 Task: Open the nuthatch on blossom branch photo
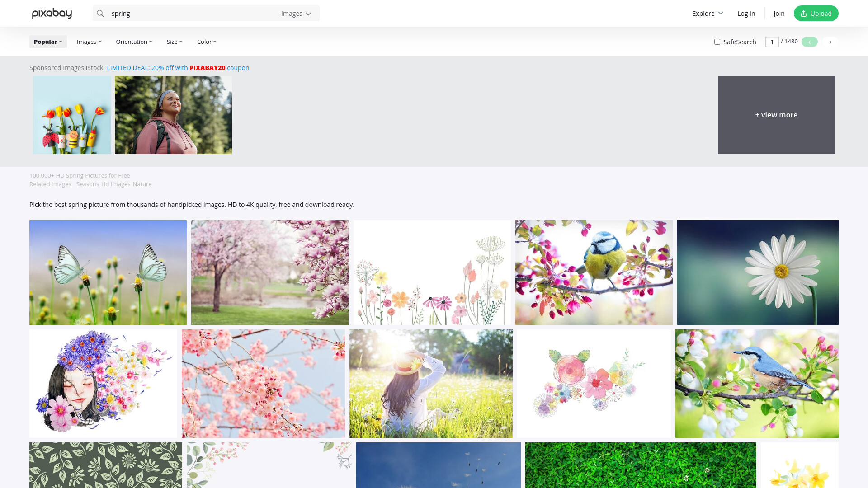point(757,384)
